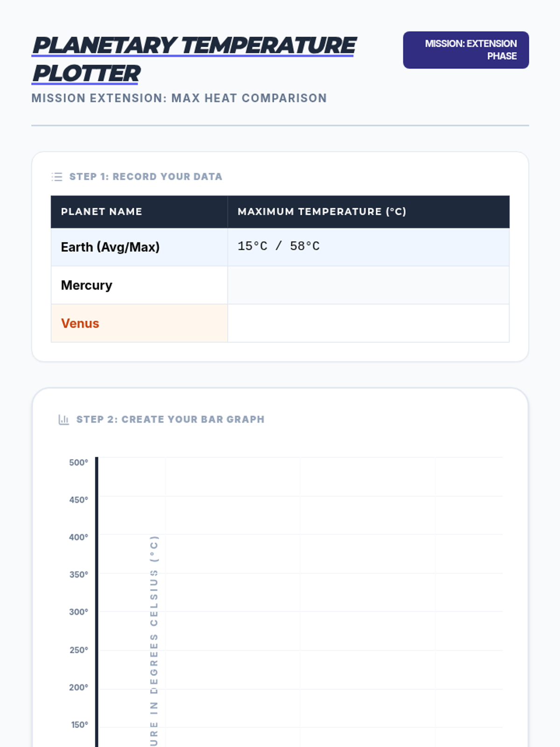Click the 400° label on the y-axis
Image resolution: width=560 pixels, height=747 pixels.
(78, 537)
